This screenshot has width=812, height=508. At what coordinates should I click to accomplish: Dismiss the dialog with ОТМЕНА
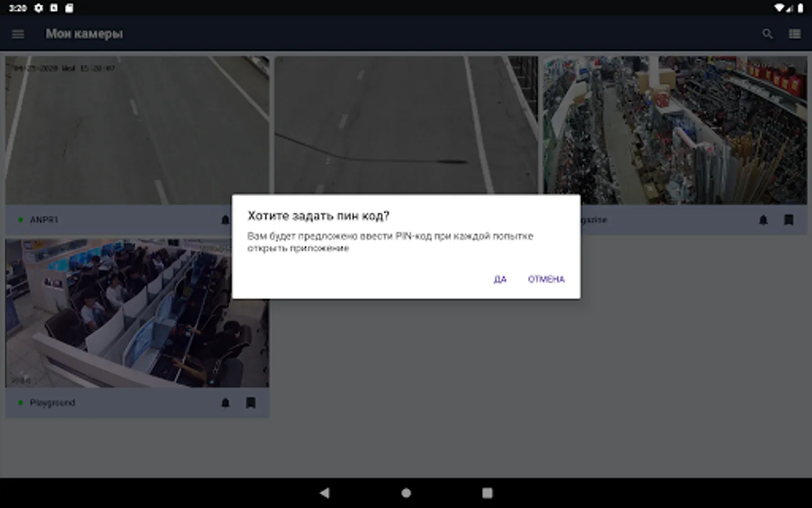click(x=546, y=279)
